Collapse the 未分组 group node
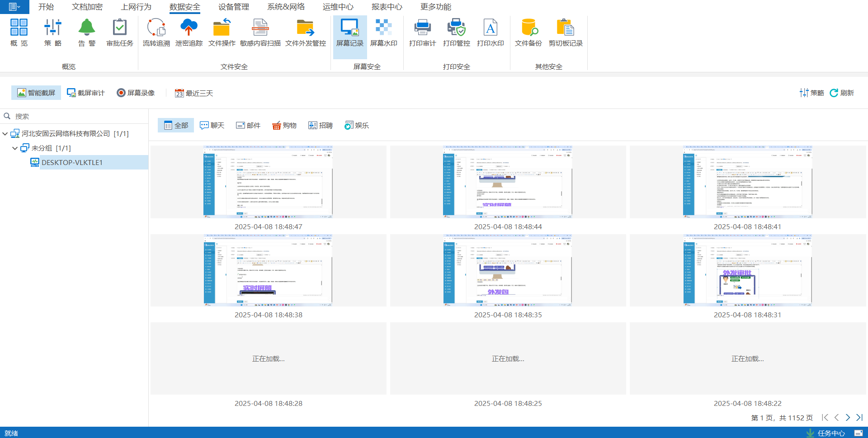Viewport: 868px width, 438px height. point(15,148)
